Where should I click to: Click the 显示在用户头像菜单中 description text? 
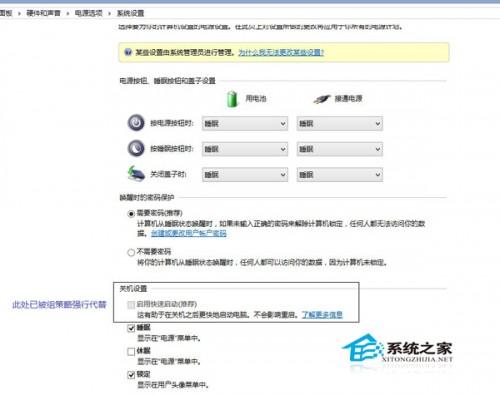pyautogui.click(x=173, y=385)
